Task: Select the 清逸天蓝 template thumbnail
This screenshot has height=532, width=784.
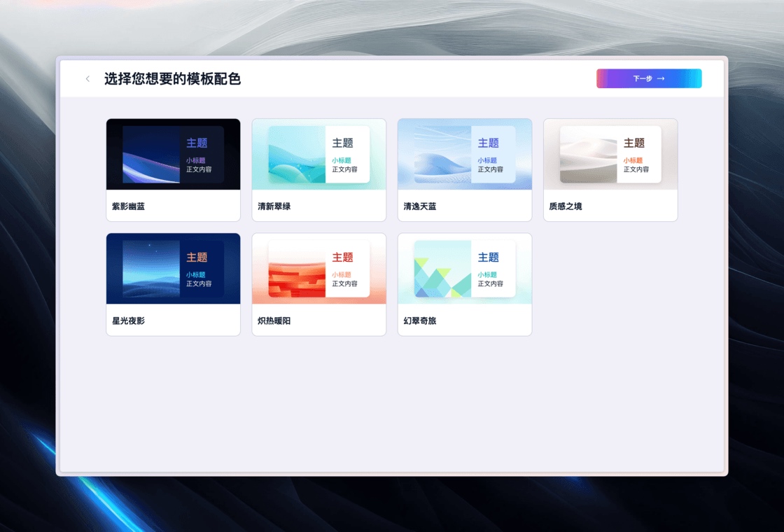Action: (x=465, y=154)
